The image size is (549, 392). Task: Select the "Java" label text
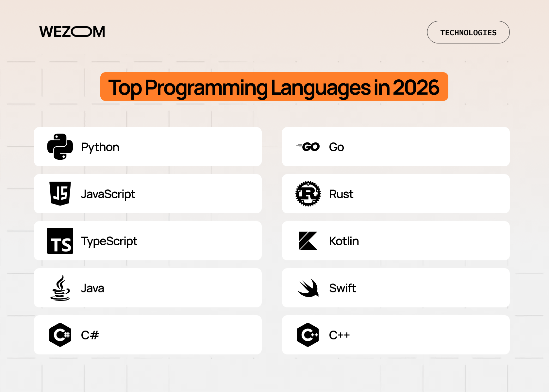coord(92,288)
